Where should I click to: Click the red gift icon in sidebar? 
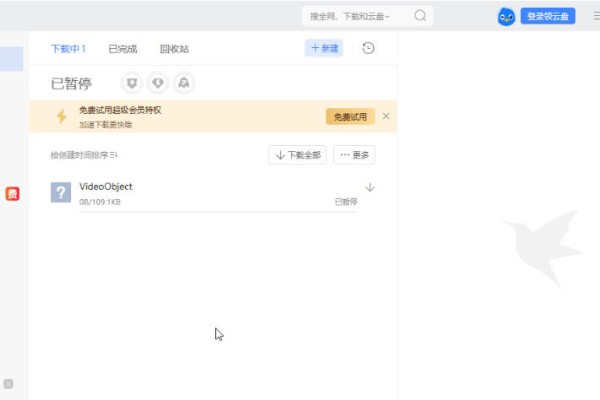(x=12, y=194)
